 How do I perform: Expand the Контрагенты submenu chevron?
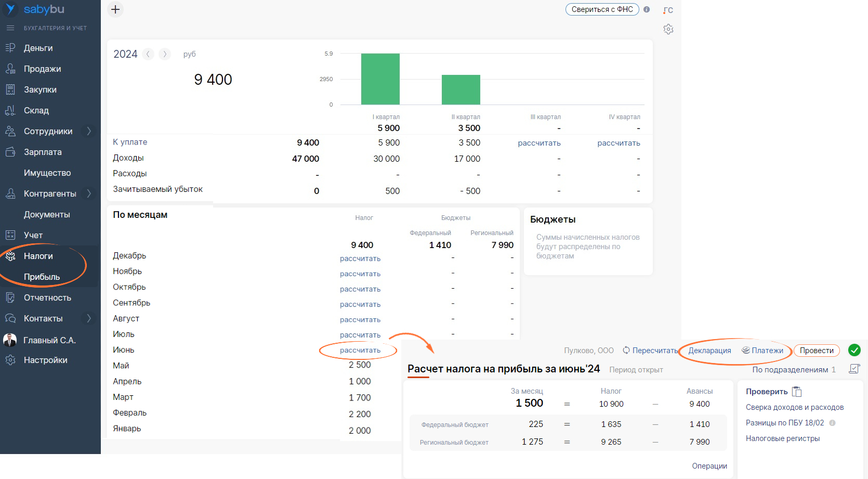pos(89,193)
